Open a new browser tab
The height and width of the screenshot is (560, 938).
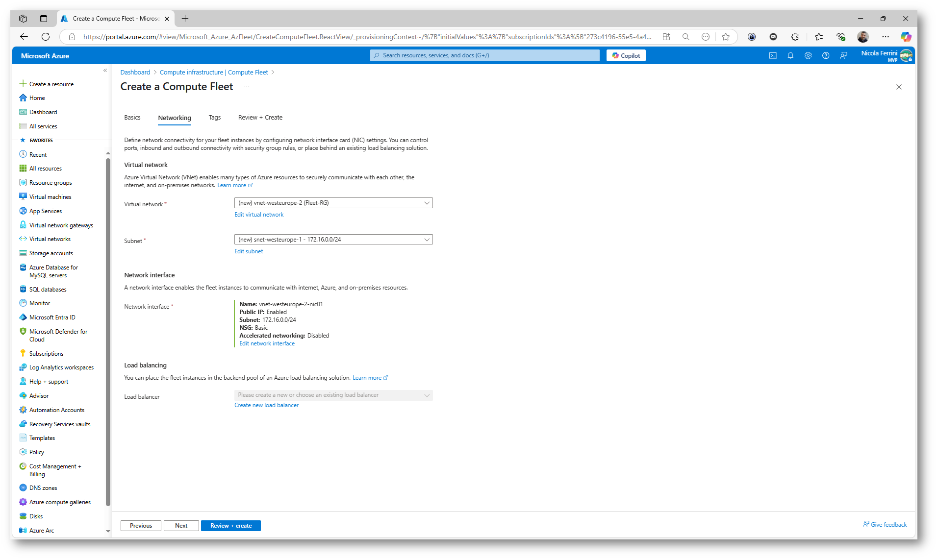185,19
